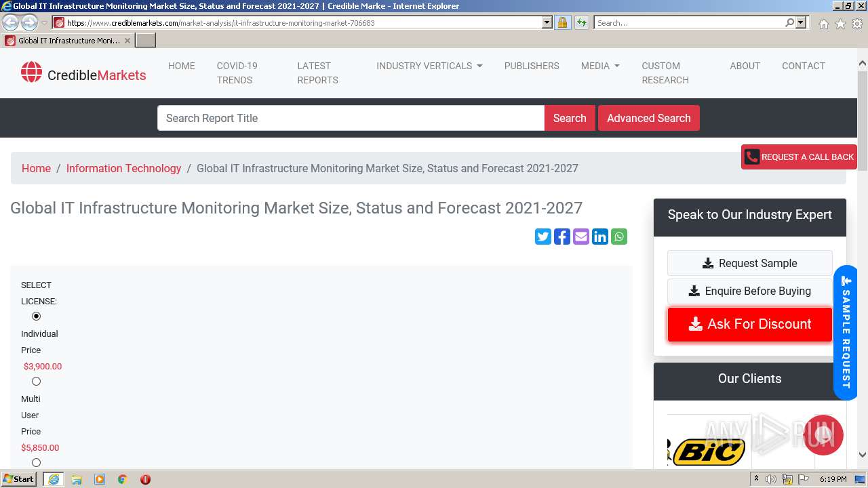Click Request Sample button

coord(749,263)
